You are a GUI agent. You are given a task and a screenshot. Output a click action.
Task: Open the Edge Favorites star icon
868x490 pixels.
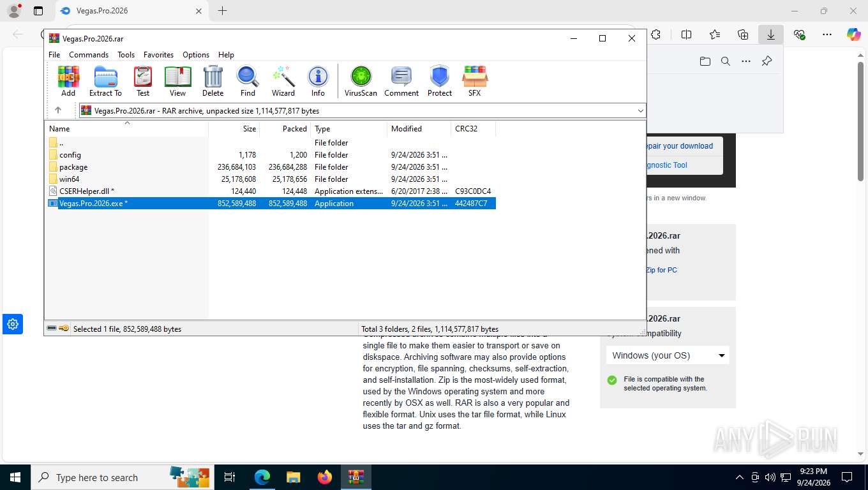click(x=715, y=34)
